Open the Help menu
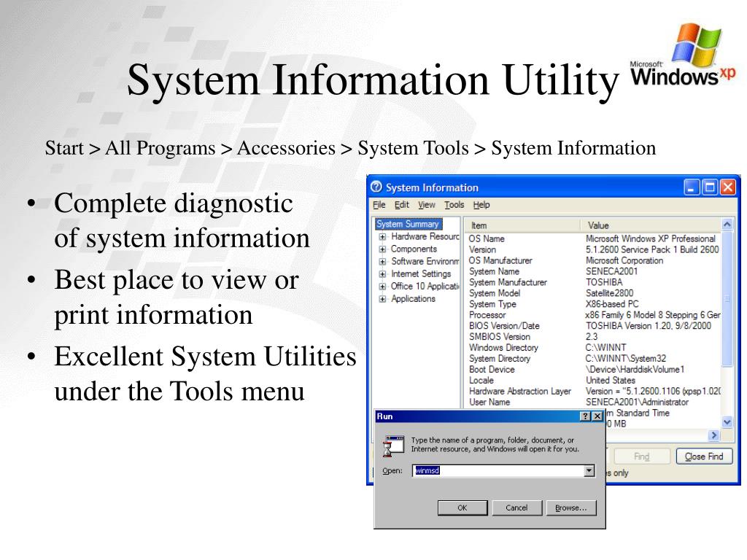747x560 pixels. pyautogui.click(x=481, y=205)
